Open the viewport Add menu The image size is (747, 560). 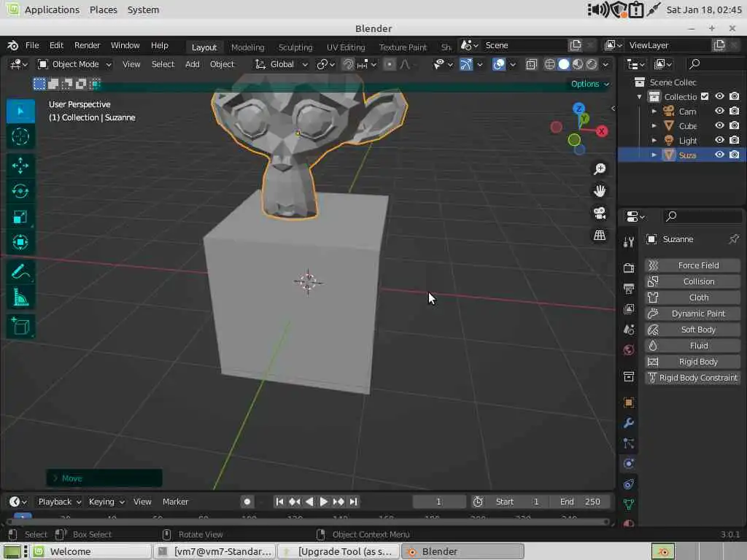(x=192, y=64)
